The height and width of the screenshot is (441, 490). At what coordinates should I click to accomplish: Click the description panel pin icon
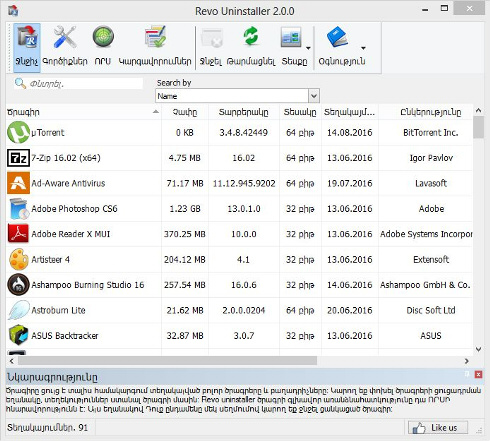tap(467, 374)
